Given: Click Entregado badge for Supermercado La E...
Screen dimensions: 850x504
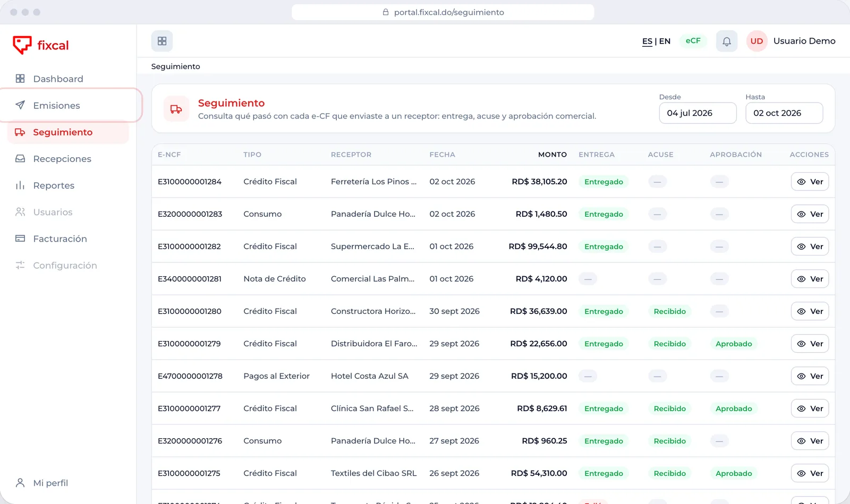Looking at the screenshot, I should 603,246.
